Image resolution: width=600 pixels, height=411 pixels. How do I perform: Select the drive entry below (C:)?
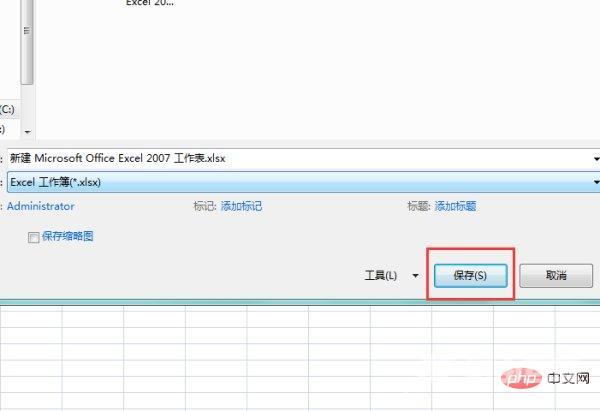4,129
